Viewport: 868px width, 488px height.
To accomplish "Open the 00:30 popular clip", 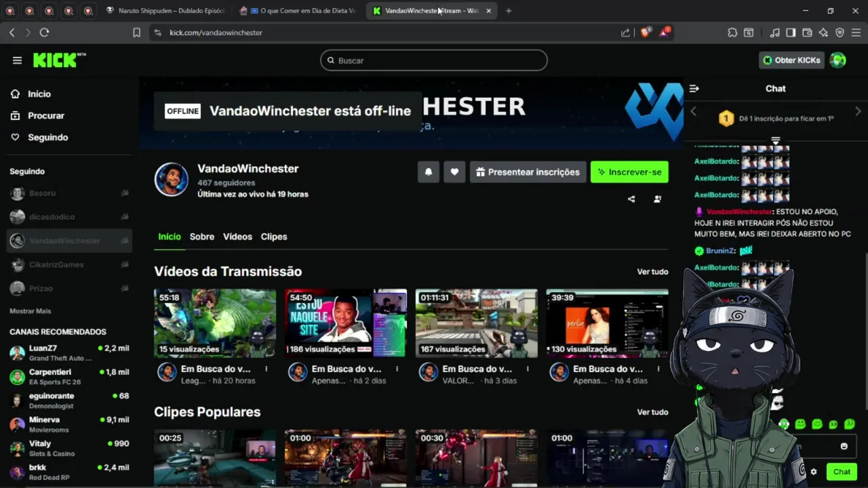I will pyautogui.click(x=477, y=458).
